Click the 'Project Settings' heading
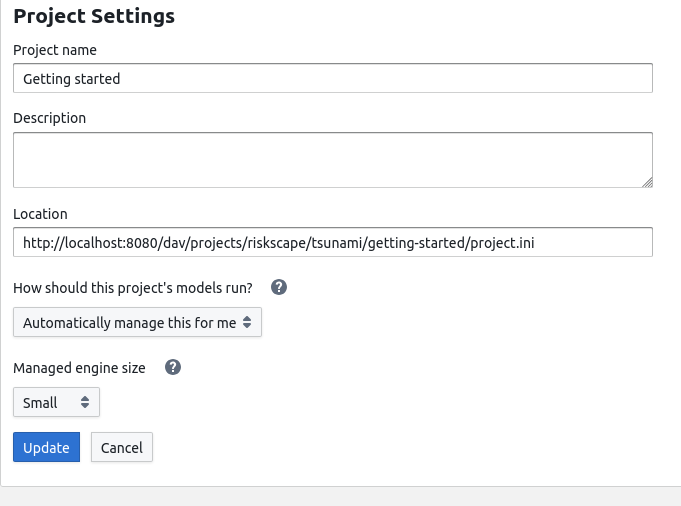 pyautogui.click(x=94, y=16)
